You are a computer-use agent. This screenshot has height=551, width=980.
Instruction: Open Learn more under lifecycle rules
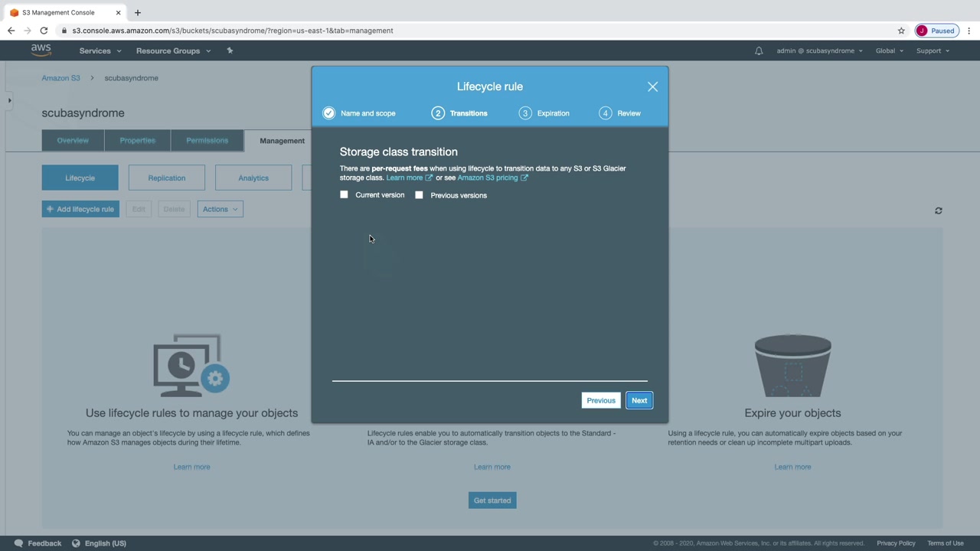[x=191, y=467]
